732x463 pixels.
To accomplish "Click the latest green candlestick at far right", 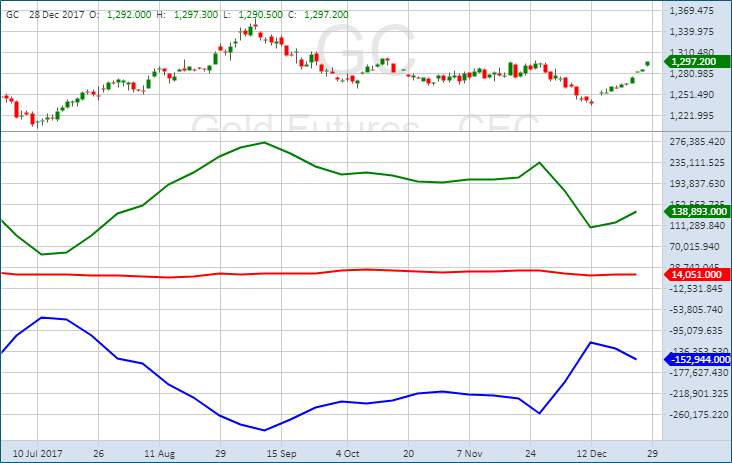I will click(x=648, y=63).
